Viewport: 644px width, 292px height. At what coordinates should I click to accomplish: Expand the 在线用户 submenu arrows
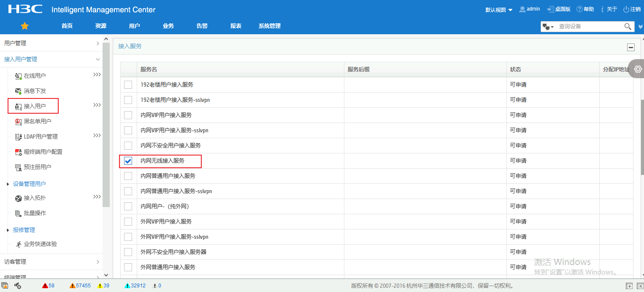[97, 75]
